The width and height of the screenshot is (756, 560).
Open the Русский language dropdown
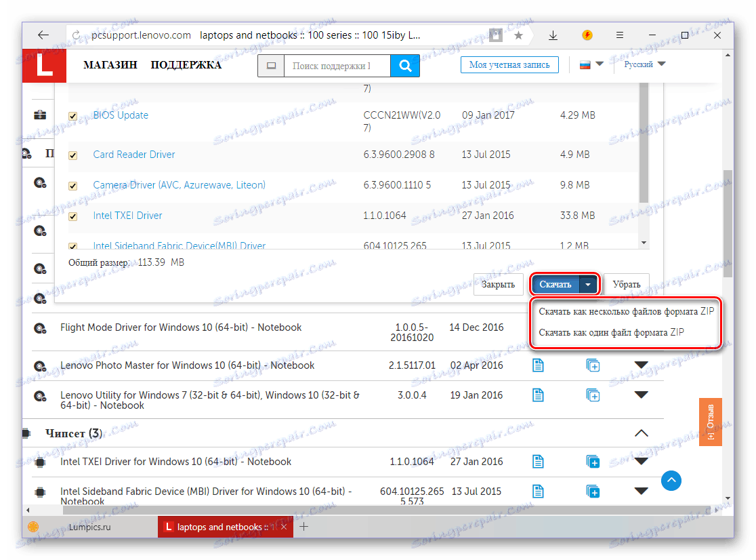click(x=644, y=64)
